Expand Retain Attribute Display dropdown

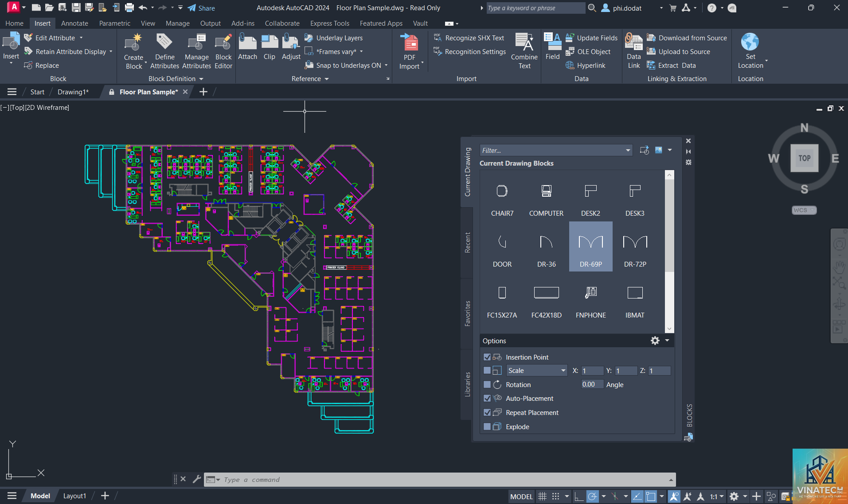(x=111, y=52)
